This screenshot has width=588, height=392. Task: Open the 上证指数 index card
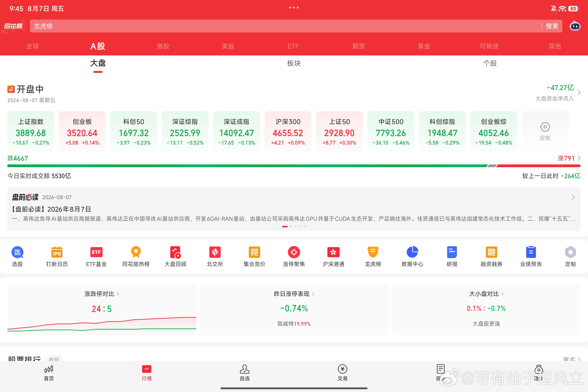pos(31,131)
